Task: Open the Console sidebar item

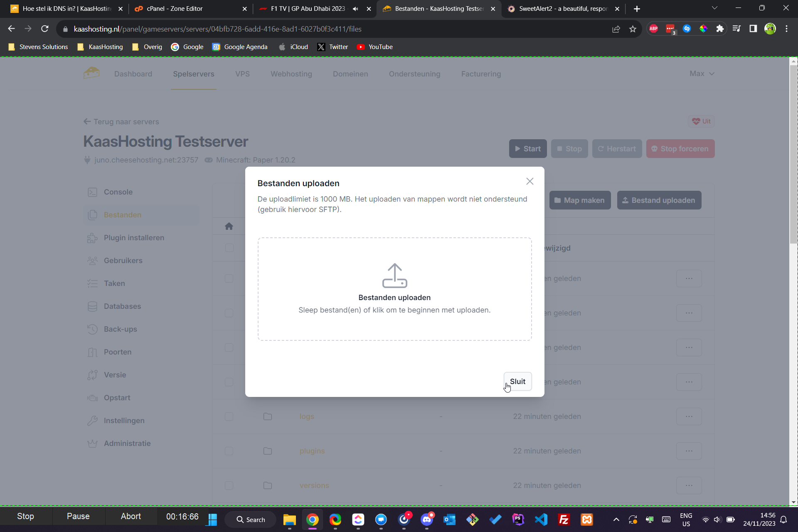Action: (x=118, y=192)
